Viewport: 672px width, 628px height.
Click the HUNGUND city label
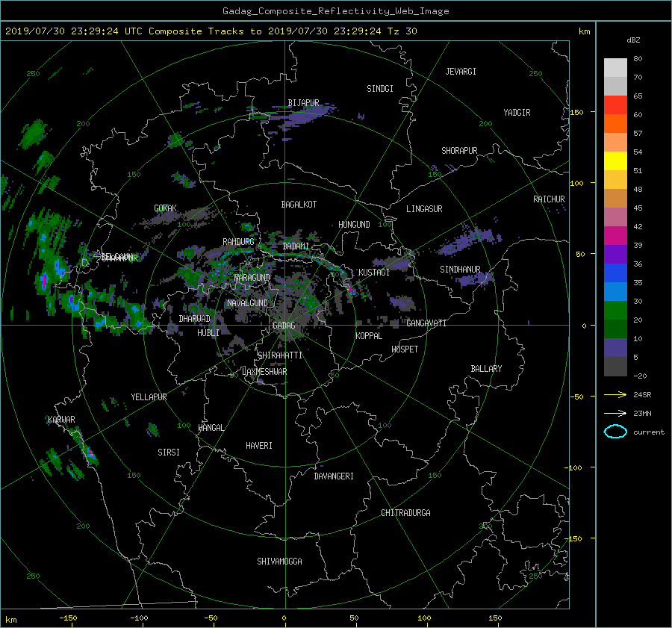click(x=354, y=225)
